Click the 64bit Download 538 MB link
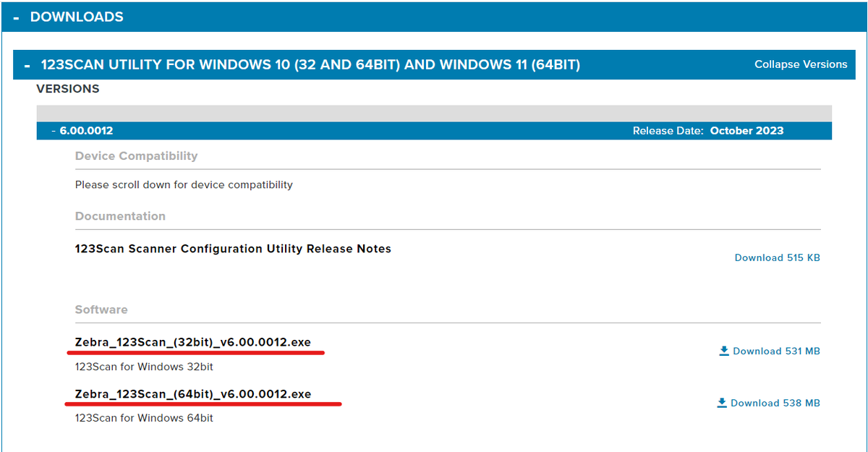The width and height of the screenshot is (868, 452). coord(775,403)
